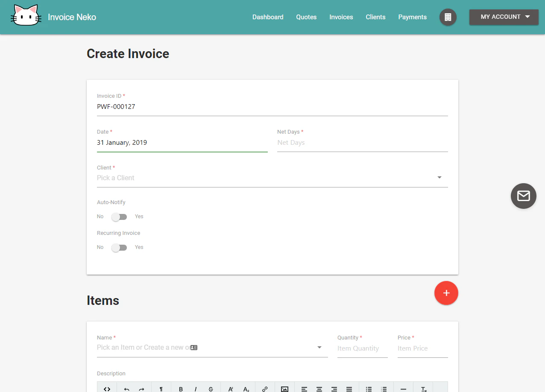This screenshot has width=545, height=392.
Task: Align description text left
Action: click(304, 389)
